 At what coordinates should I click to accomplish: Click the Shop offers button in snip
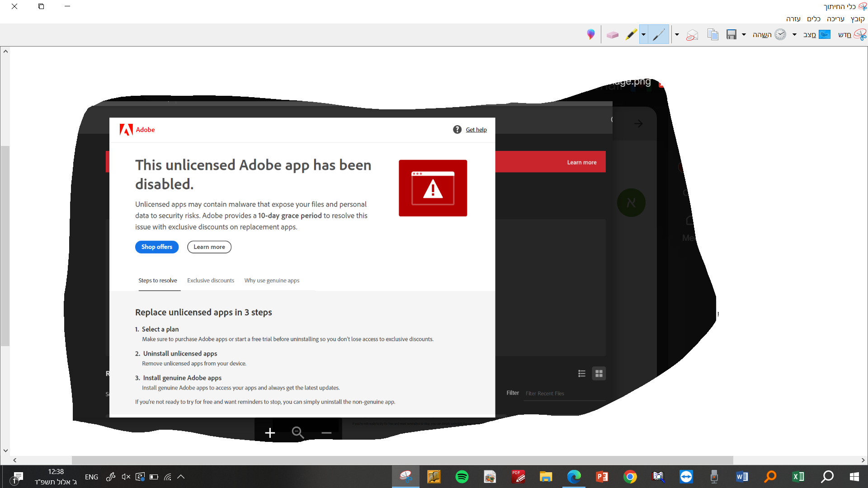click(x=157, y=247)
